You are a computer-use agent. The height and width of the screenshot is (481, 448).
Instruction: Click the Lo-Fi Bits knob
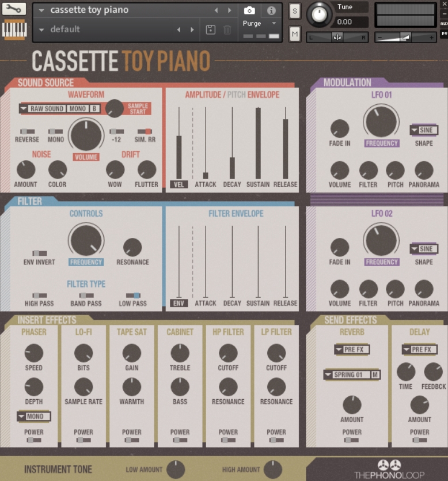[x=83, y=353]
